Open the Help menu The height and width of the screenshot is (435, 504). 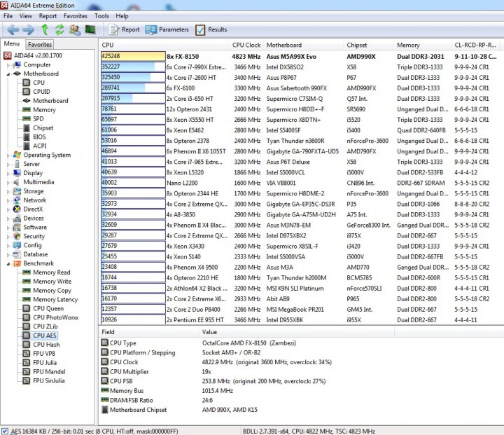(122, 16)
